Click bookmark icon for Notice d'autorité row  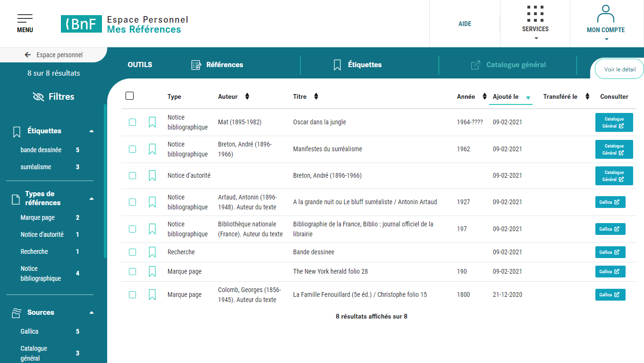pos(152,176)
